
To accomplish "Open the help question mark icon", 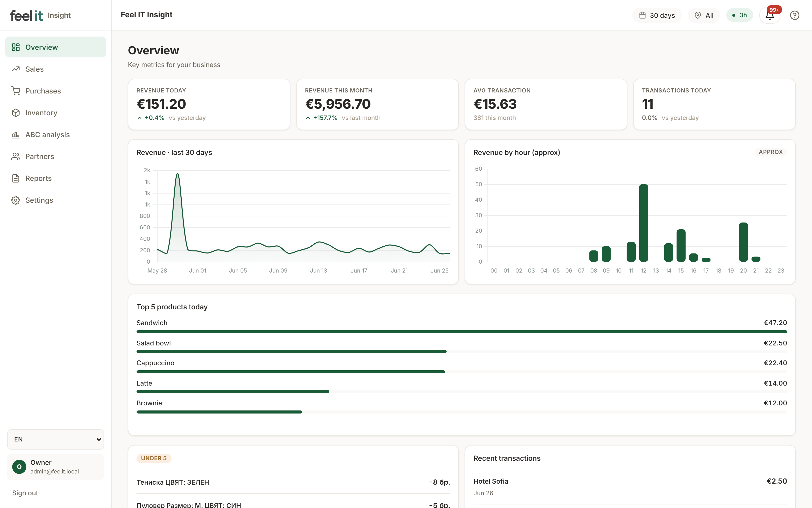I will tap(794, 15).
